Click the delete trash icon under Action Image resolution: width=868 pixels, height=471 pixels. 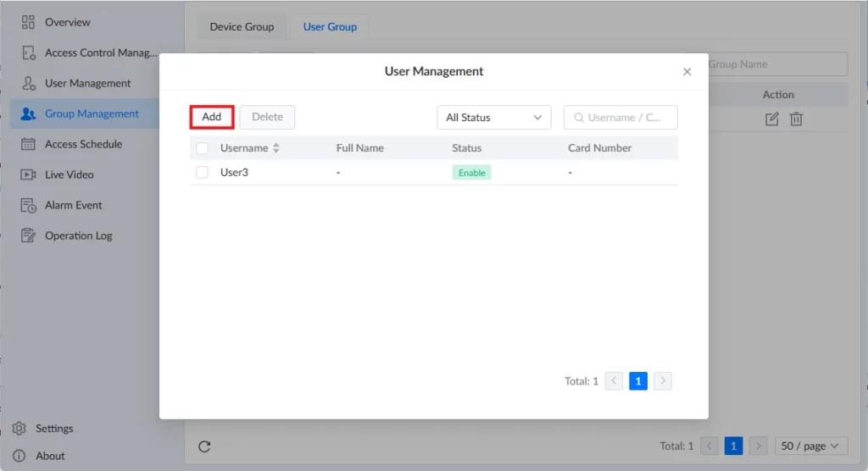pos(796,119)
